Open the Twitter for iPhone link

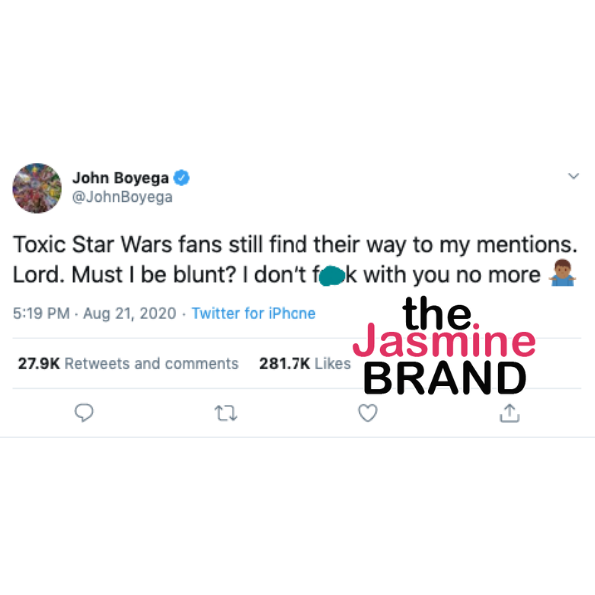click(x=253, y=313)
